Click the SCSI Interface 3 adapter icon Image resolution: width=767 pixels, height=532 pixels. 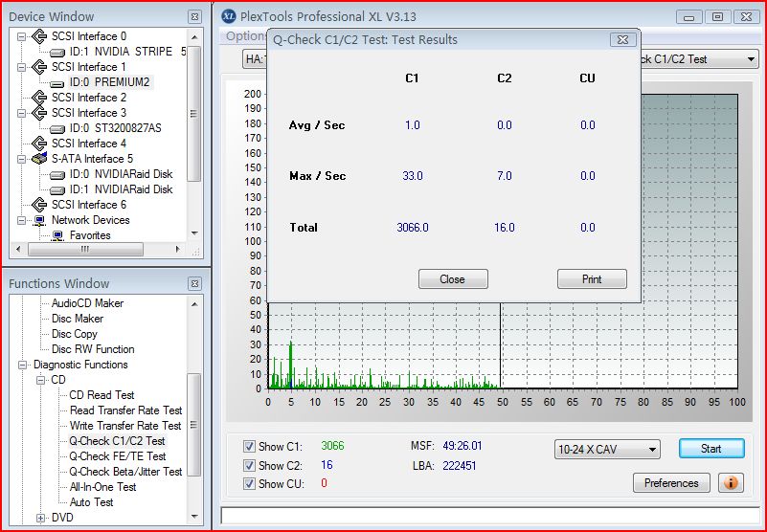click(x=39, y=113)
